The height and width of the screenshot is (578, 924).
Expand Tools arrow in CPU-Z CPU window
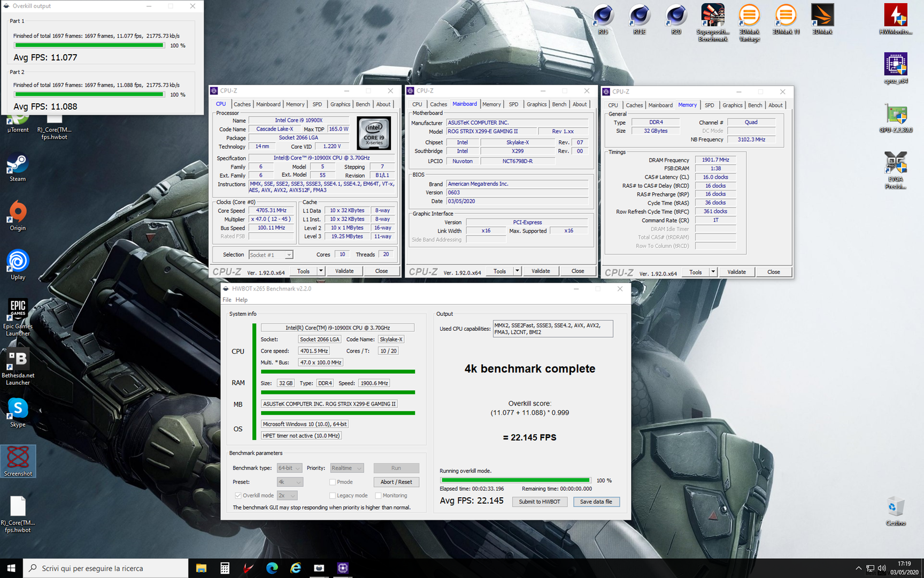(x=321, y=271)
